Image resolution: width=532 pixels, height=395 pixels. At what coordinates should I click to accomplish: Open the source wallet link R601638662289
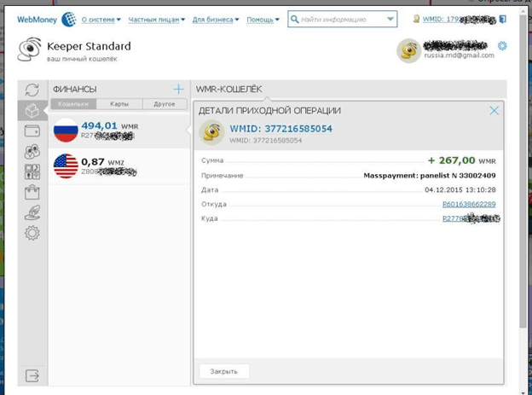coord(469,204)
